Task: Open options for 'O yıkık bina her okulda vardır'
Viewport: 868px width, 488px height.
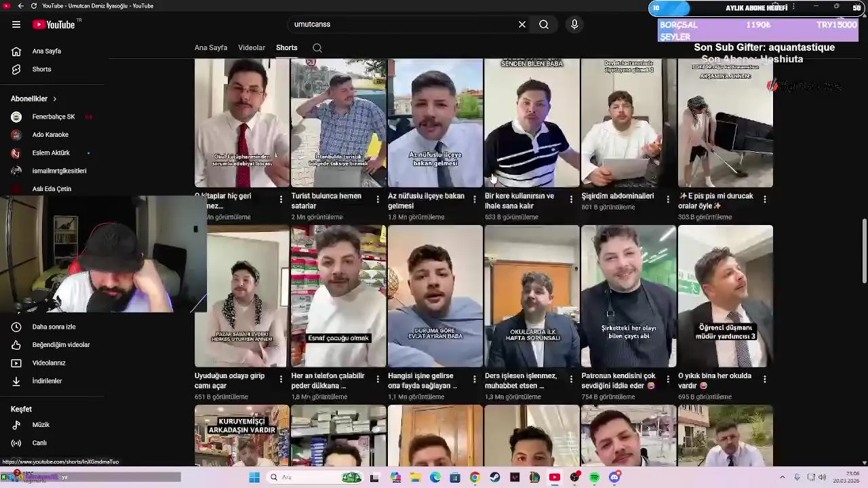Action: [x=765, y=379]
